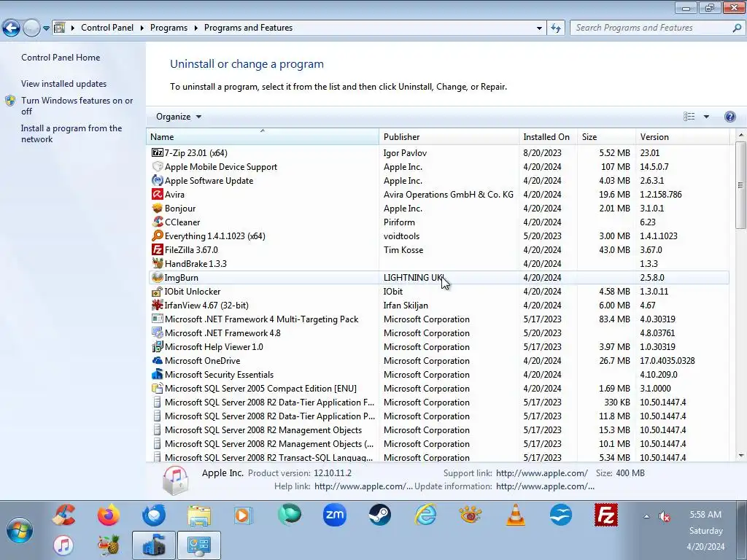Open Turn Windows features on or off
This screenshot has height=560, width=747.
(77, 106)
